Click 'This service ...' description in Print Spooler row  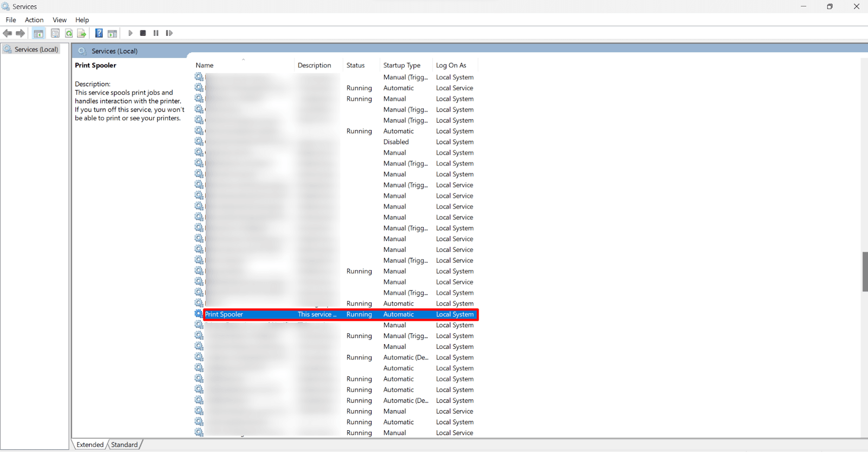pyautogui.click(x=317, y=315)
